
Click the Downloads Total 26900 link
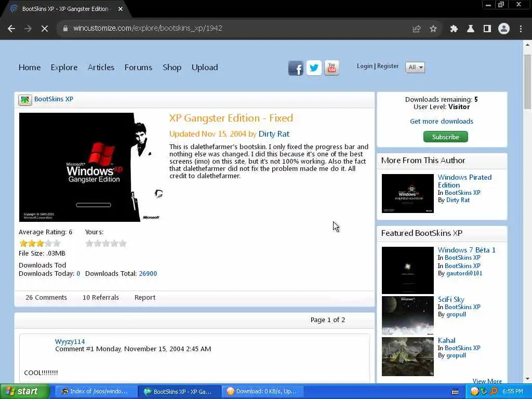pos(148,273)
